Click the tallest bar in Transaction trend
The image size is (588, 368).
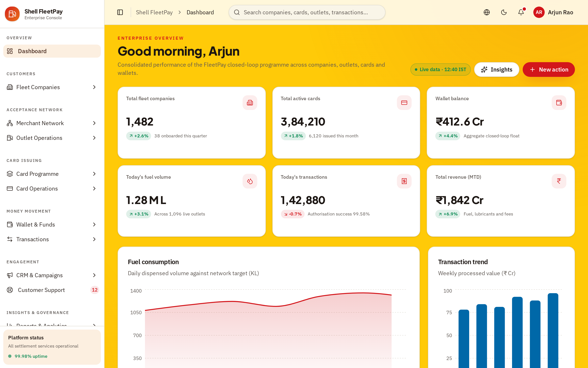[553, 331]
